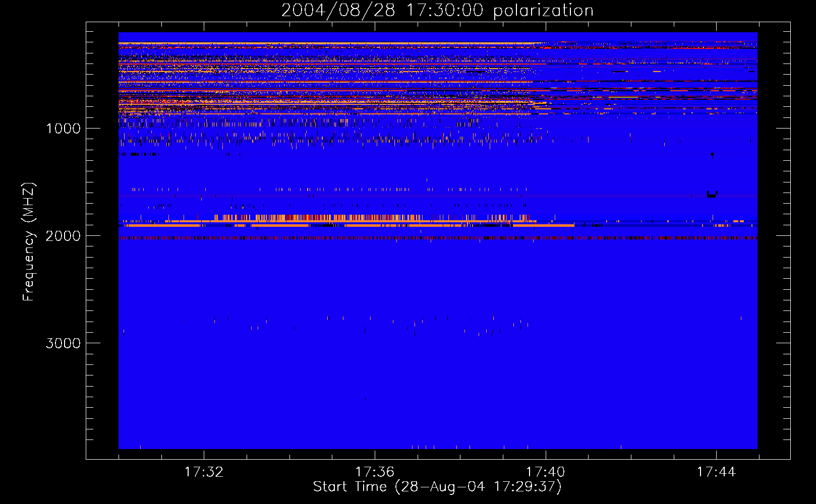Click the "2000" frequency tick label
816x504 pixels.
(x=63, y=236)
